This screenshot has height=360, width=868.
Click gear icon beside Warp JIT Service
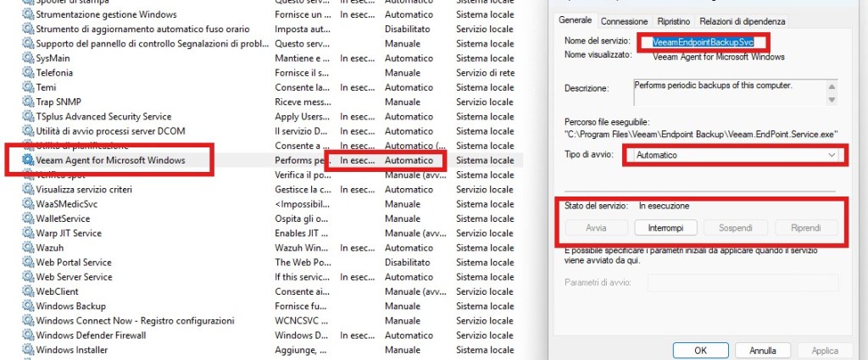(28, 233)
